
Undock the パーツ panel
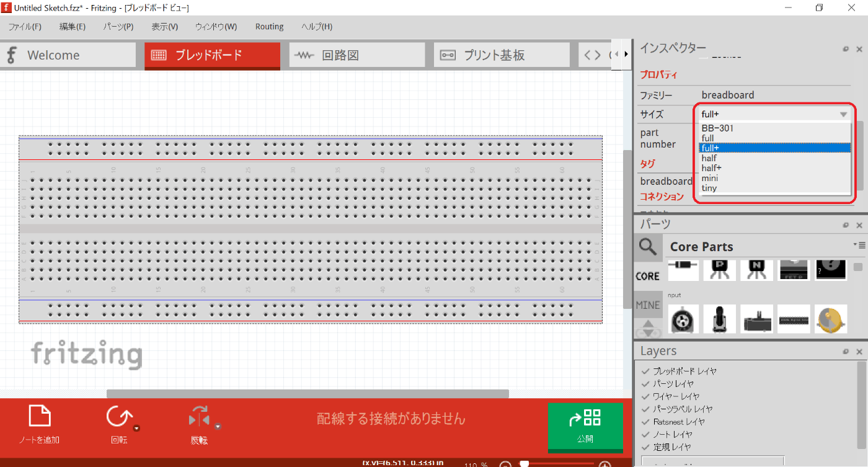(846, 225)
